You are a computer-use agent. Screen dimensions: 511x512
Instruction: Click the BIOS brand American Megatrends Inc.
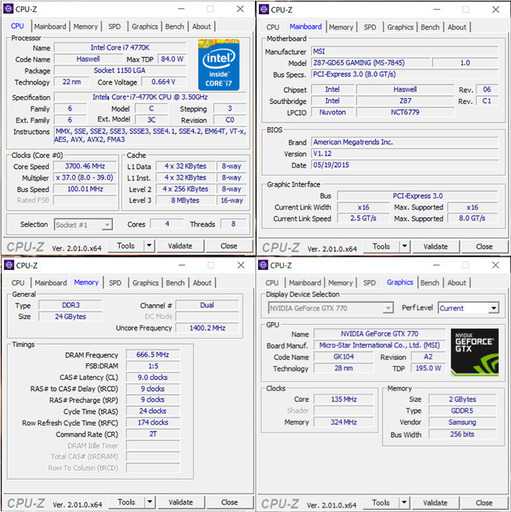(x=404, y=142)
